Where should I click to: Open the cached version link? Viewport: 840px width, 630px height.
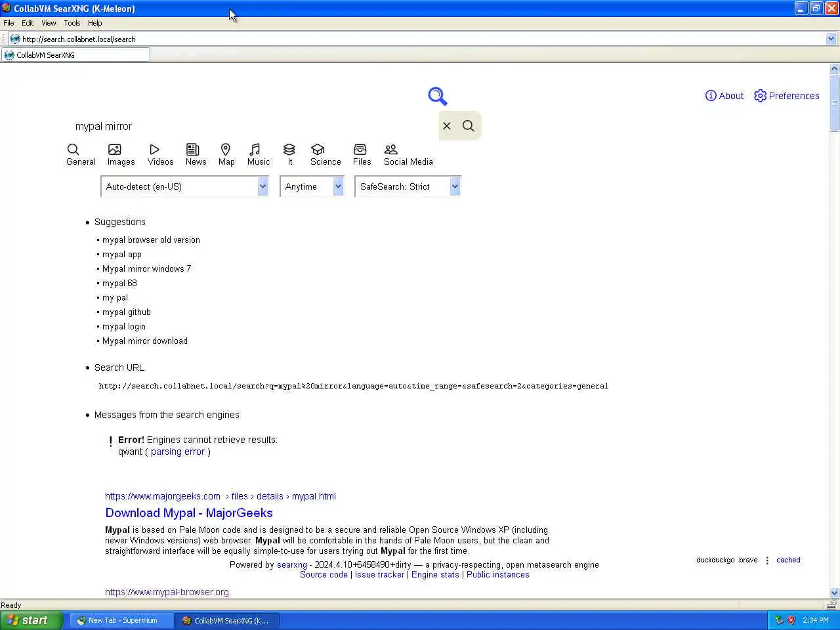[x=788, y=560]
